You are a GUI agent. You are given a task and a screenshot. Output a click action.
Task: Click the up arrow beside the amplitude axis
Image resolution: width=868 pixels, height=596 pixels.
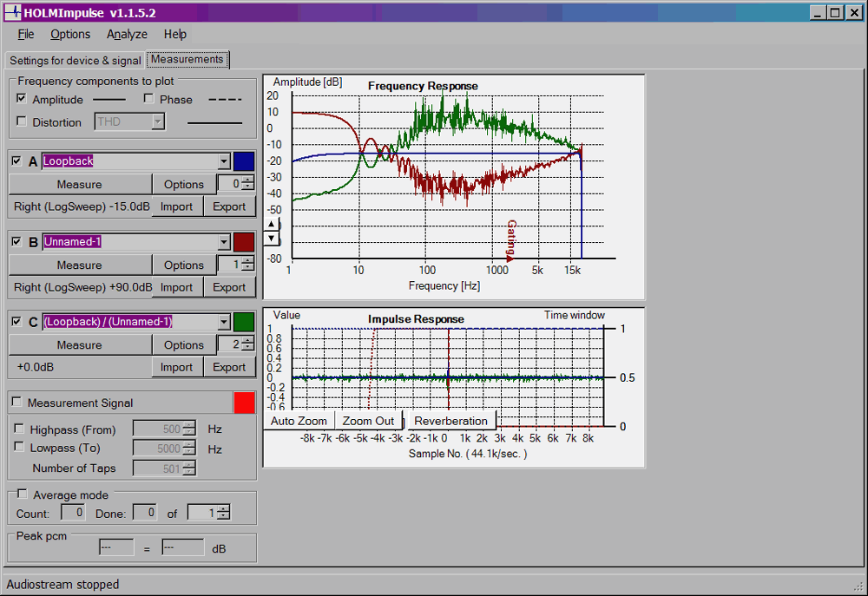pos(271,224)
